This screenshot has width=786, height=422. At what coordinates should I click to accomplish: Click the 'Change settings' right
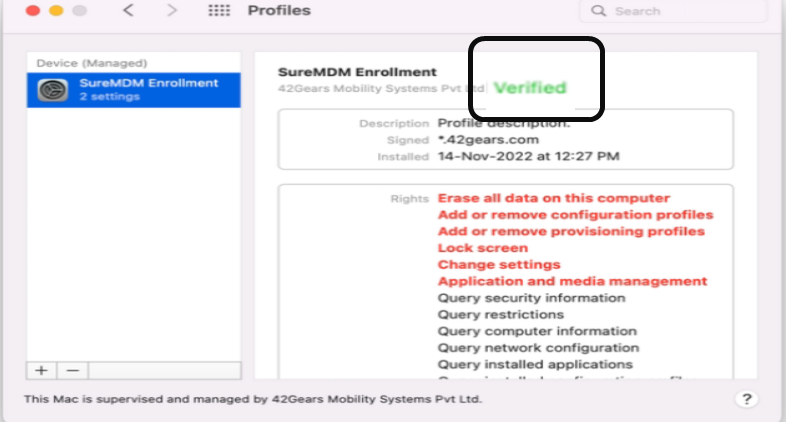coord(499,264)
